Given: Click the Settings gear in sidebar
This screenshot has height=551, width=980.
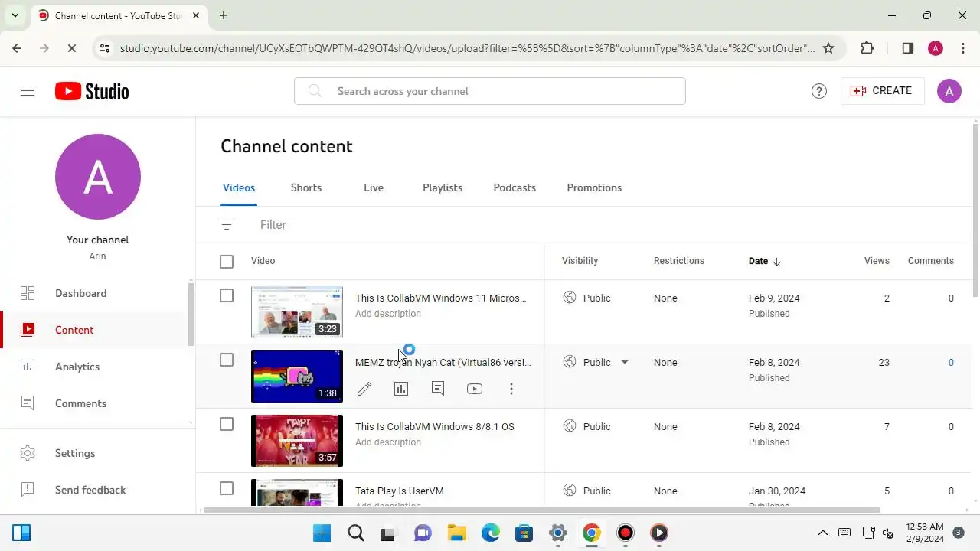Looking at the screenshot, I should coord(28,453).
